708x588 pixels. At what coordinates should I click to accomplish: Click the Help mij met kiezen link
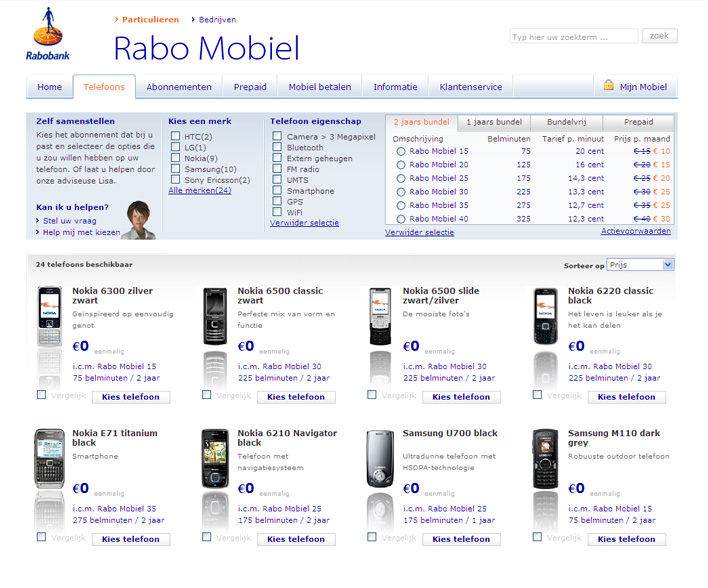81,232
